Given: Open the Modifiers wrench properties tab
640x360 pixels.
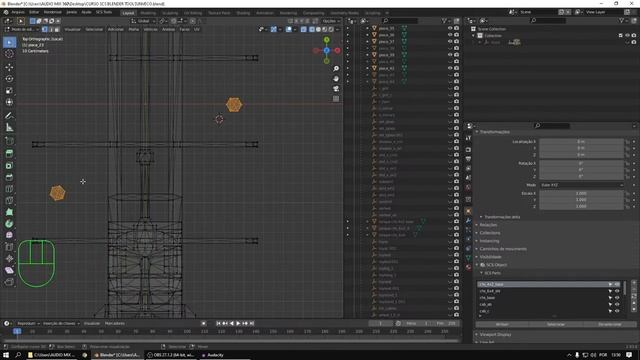Looking at the screenshot, I should [469, 220].
